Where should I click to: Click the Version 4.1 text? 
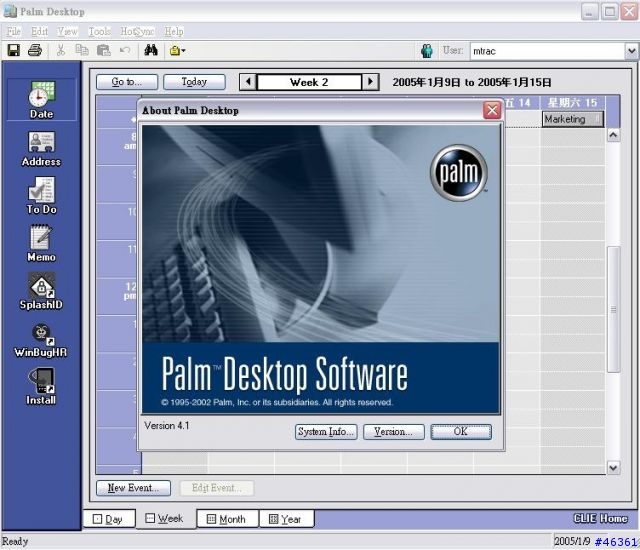point(167,426)
